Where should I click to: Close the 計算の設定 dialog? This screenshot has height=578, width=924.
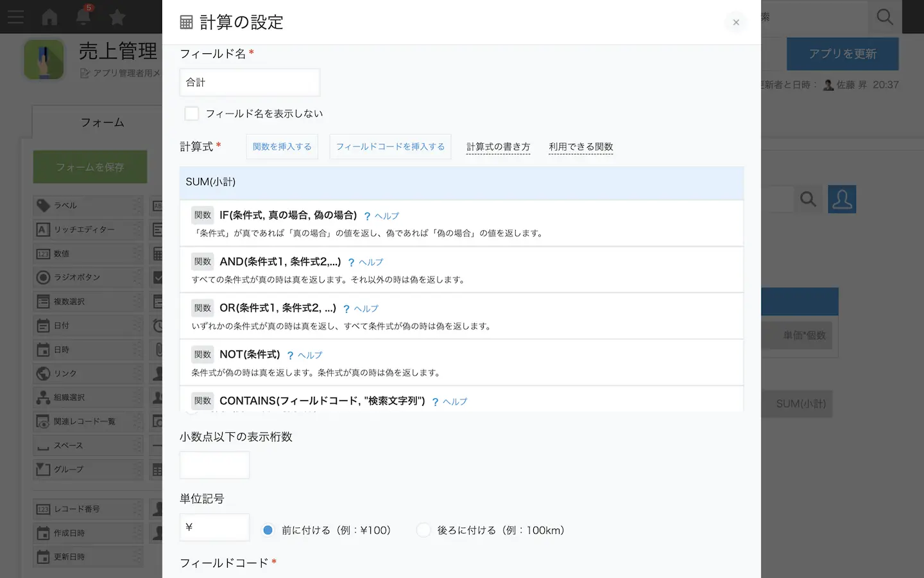[736, 22]
